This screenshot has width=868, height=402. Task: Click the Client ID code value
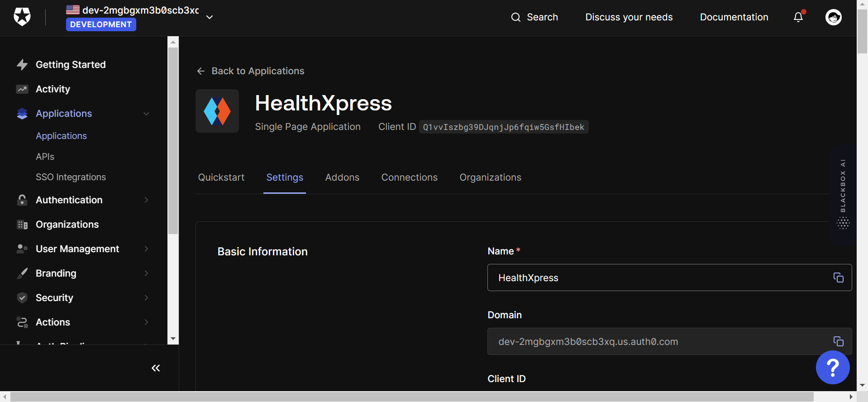[504, 127]
